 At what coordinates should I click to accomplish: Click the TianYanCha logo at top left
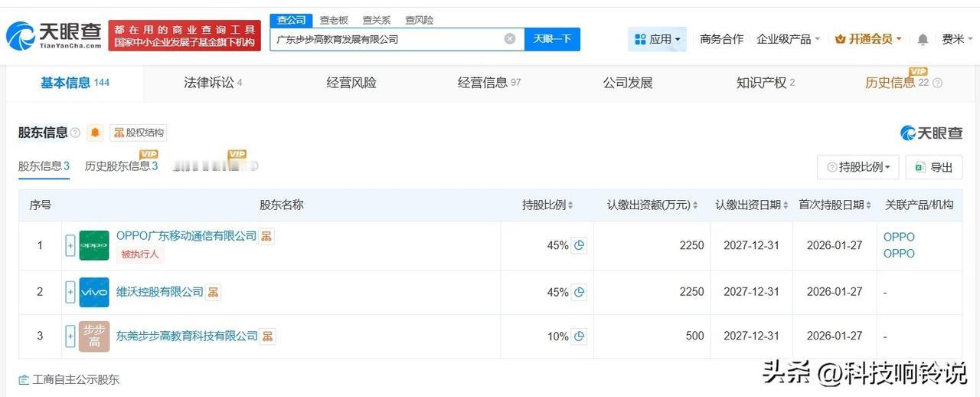54,35
